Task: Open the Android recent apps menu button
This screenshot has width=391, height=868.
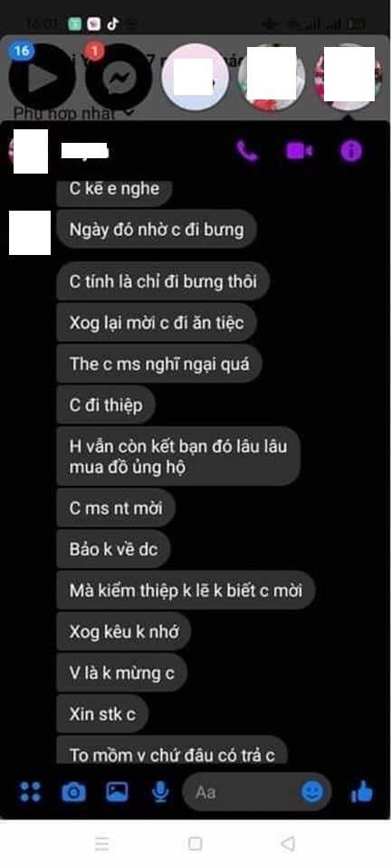Action: tap(102, 843)
